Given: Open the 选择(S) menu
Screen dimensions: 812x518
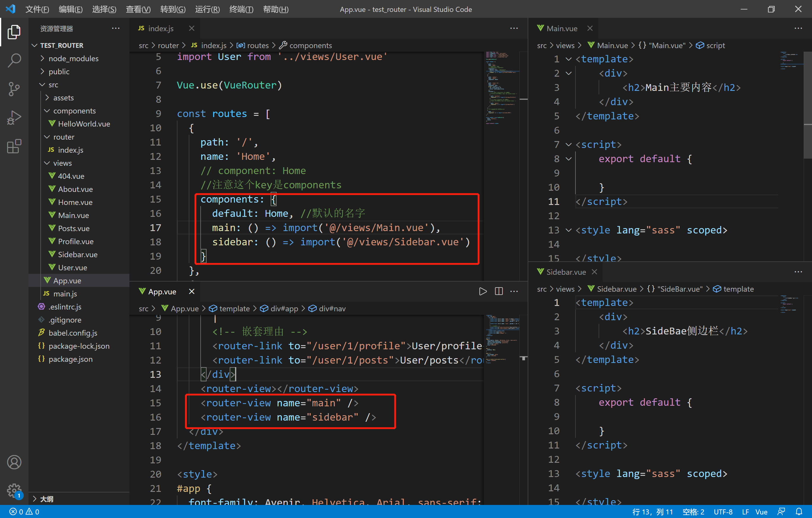Looking at the screenshot, I should click(x=104, y=9).
